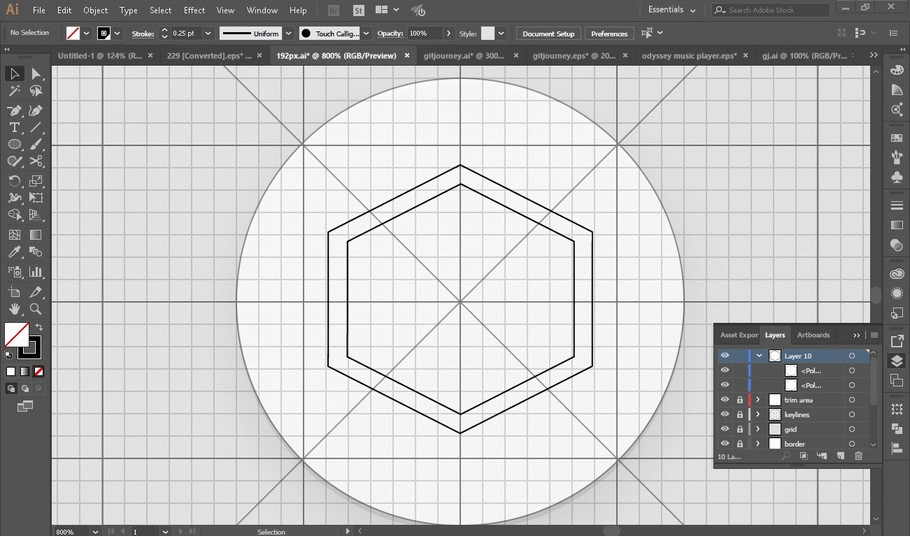910x537 pixels.
Task: Switch to the Artboards tab
Action: tap(813, 335)
